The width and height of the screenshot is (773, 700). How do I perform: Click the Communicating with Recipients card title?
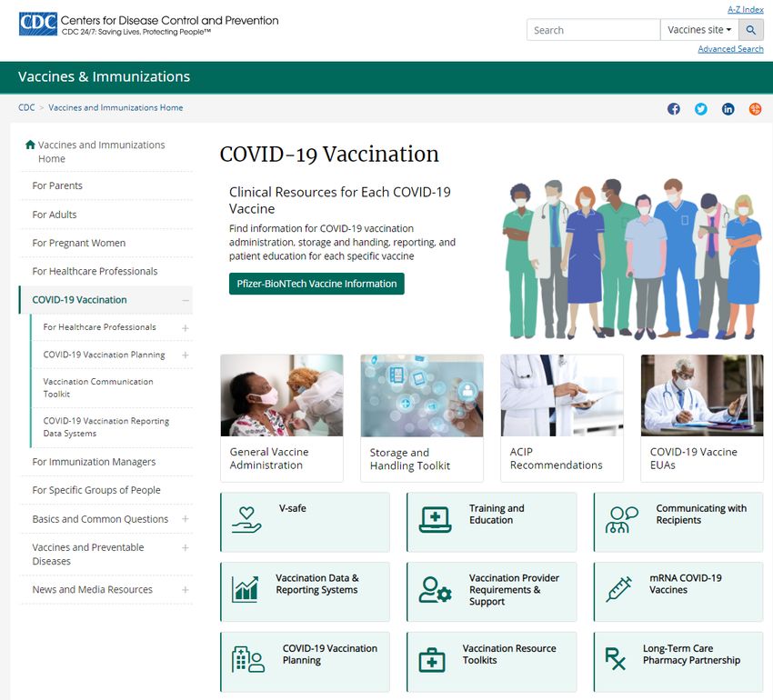pyautogui.click(x=701, y=515)
